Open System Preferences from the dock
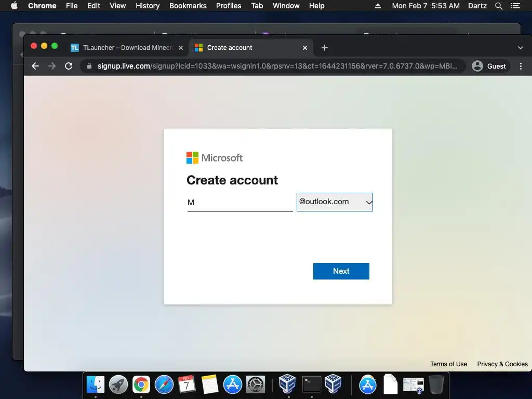This screenshot has height=399, width=532. click(255, 384)
